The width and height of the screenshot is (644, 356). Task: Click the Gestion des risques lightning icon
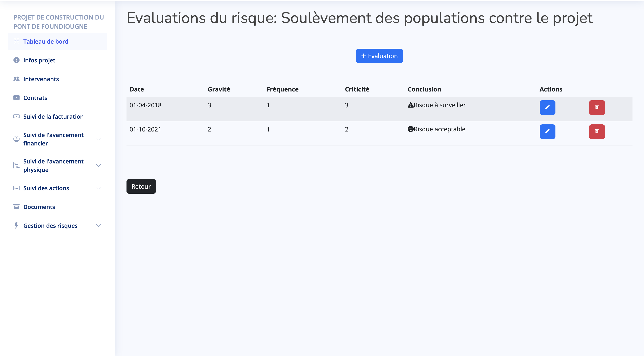[16, 225]
